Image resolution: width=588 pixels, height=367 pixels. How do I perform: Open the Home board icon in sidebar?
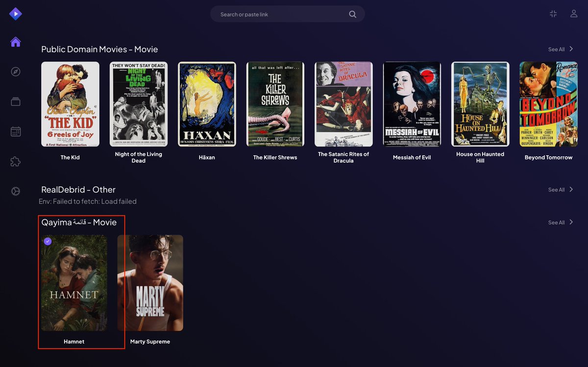pos(16,42)
